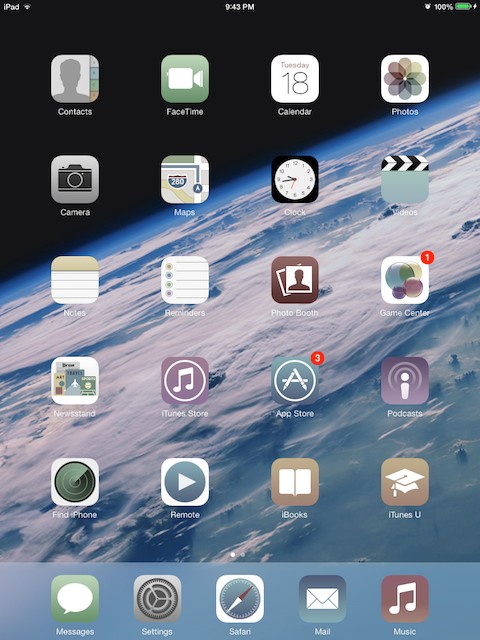Launch Photo Booth
This screenshot has height=640, width=480.
click(x=295, y=280)
